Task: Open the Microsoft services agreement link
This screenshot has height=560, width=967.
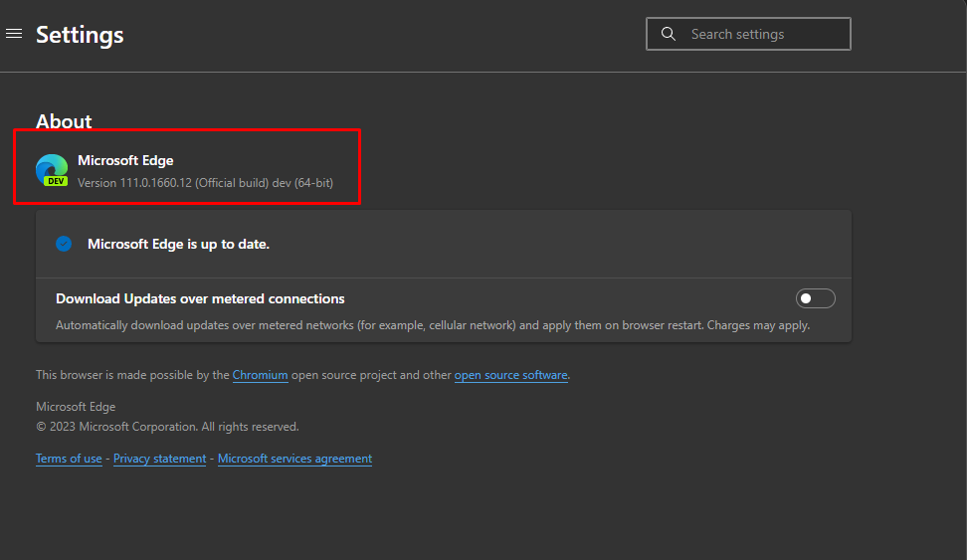Action: click(x=294, y=459)
